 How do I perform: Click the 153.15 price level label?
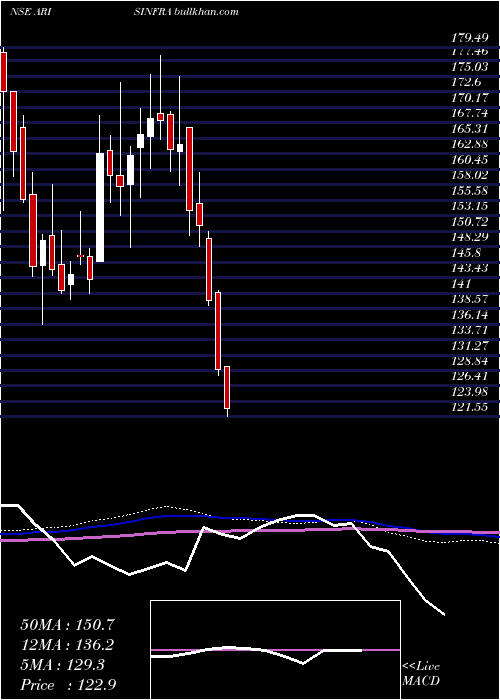tap(470, 206)
